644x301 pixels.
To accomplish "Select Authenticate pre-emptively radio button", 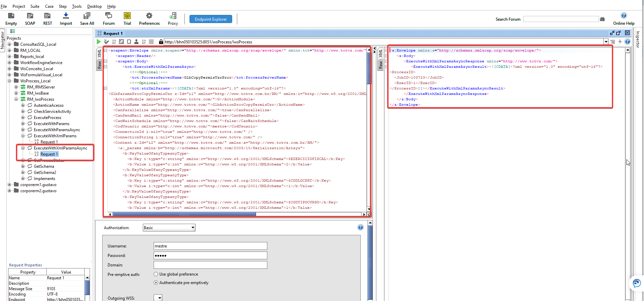I will (156, 283).
